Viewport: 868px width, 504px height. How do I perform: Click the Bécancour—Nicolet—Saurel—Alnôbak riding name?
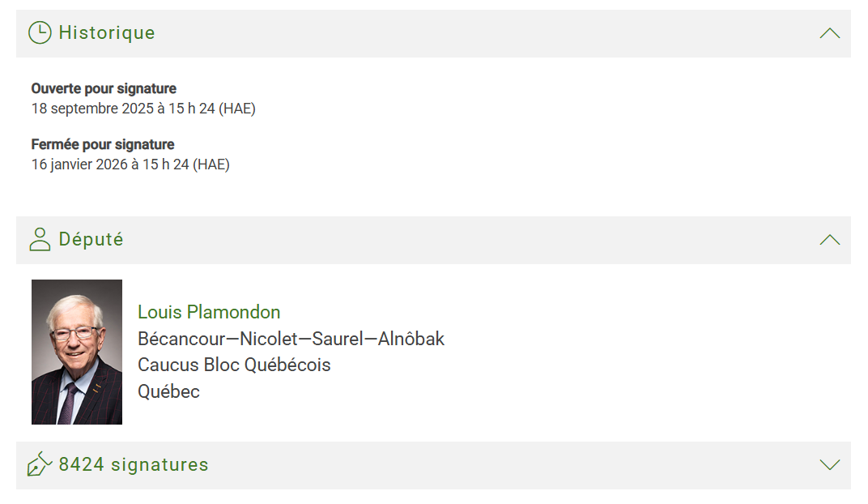tap(291, 339)
